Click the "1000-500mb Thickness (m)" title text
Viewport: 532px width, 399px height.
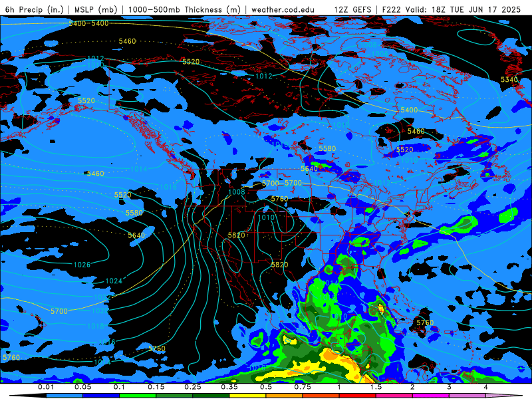click(184, 9)
